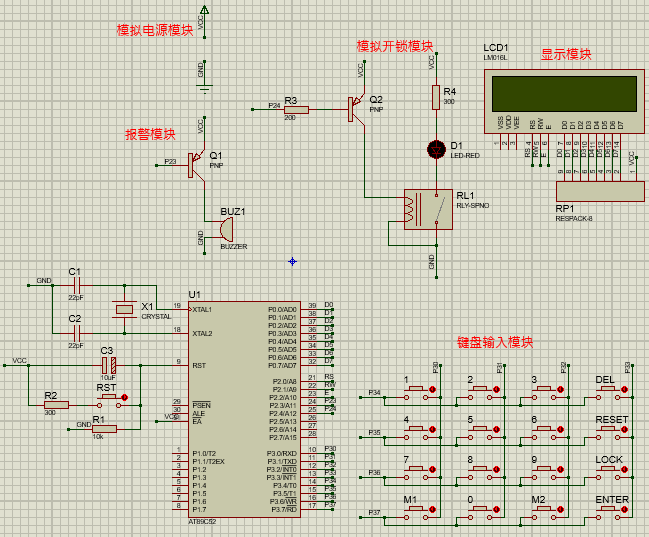Screen dimensions: 649x537
Task: Click the ground symbol in the power module
Action: coord(204,88)
